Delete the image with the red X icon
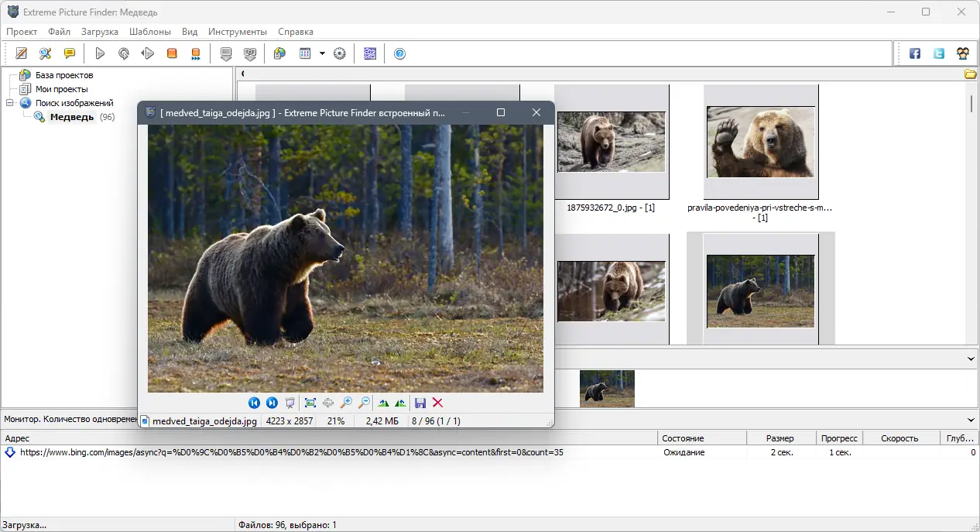 [x=437, y=403]
